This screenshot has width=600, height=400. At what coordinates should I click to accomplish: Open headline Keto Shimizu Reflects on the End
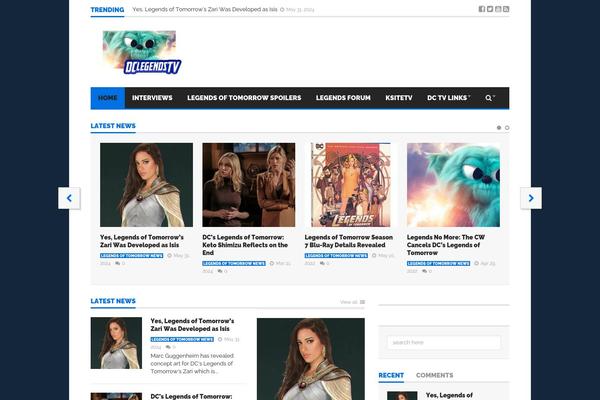245,245
